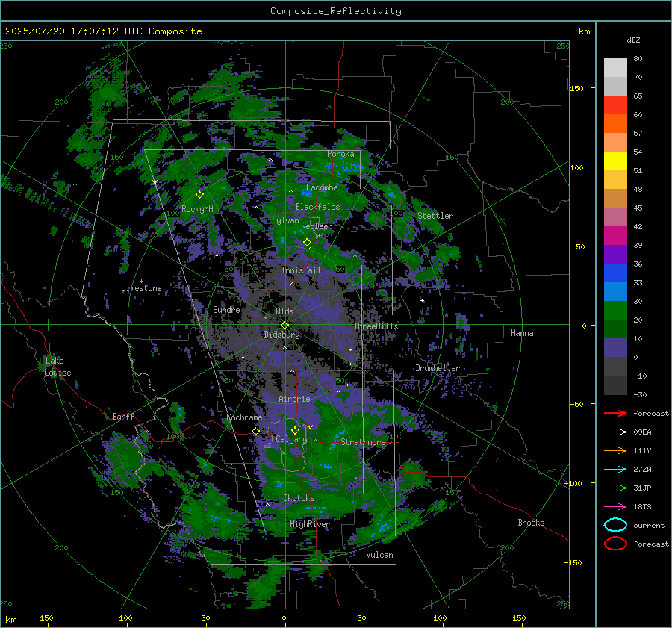Click the -150 value on bottom axis

click(44, 618)
